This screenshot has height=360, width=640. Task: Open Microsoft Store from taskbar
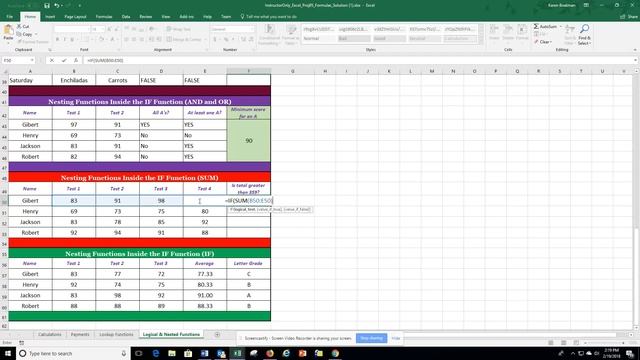188,353
